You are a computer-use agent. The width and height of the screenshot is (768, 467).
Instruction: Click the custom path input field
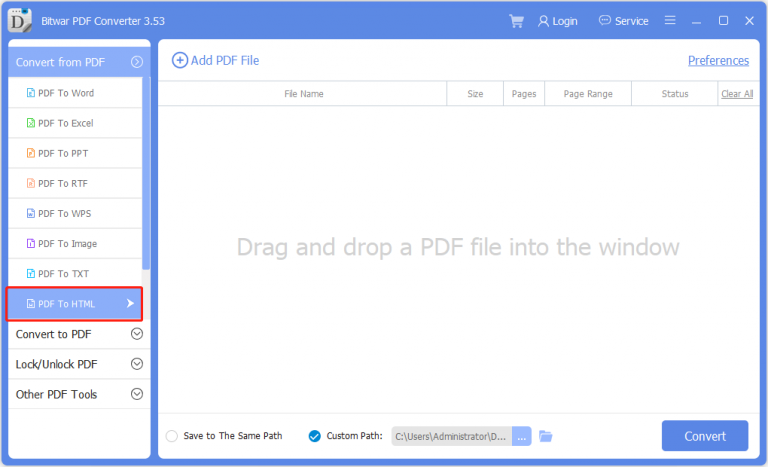pos(451,436)
